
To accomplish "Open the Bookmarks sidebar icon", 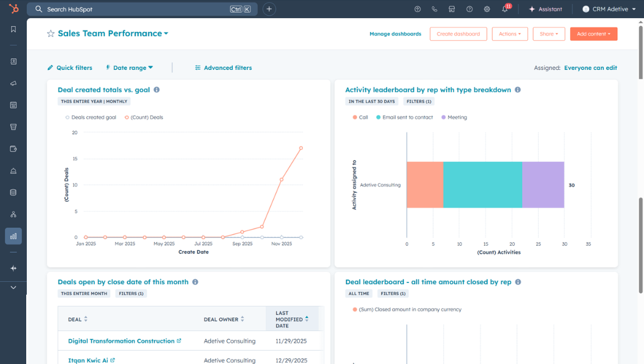I will click(13, 29).
